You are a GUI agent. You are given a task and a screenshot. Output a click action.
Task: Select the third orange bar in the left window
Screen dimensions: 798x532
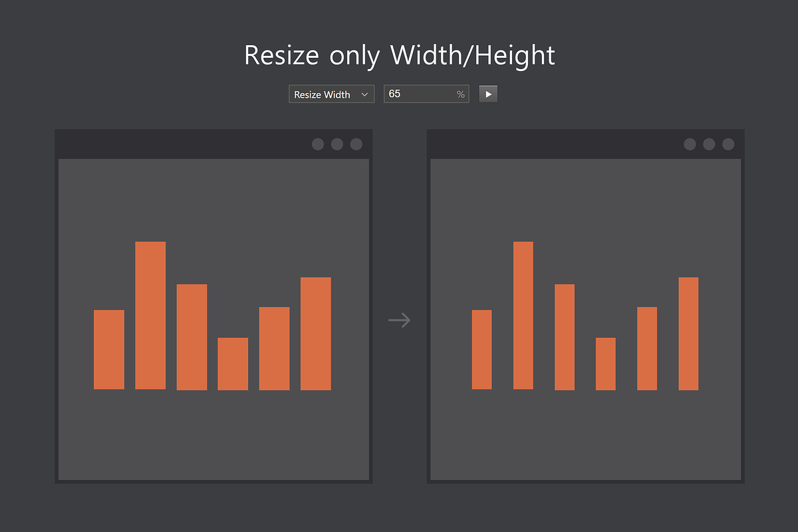click(192, 336)
